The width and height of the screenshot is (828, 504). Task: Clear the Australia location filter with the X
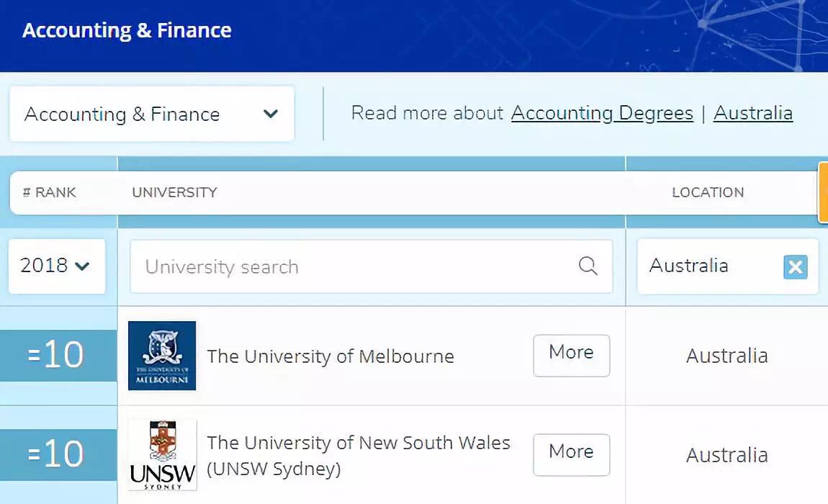[x=795, y=267]
